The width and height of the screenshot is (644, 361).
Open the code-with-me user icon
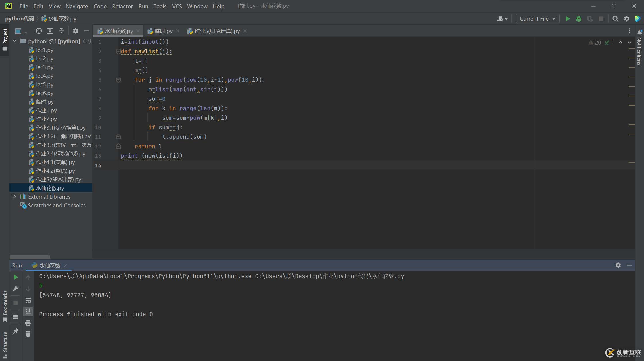[x=502, y=19]
